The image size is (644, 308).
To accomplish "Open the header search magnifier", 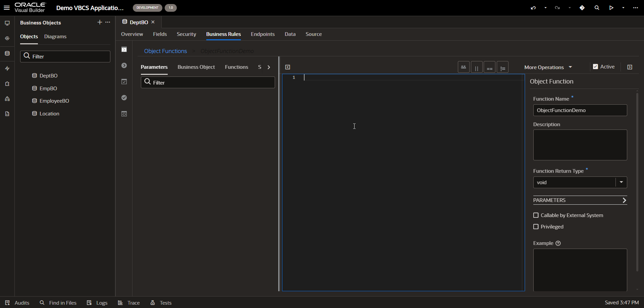I will coord(597,8).
